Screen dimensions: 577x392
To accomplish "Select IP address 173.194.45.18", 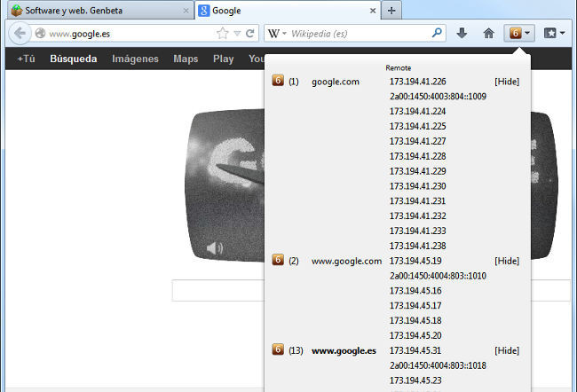I will [x=415, y=321].
